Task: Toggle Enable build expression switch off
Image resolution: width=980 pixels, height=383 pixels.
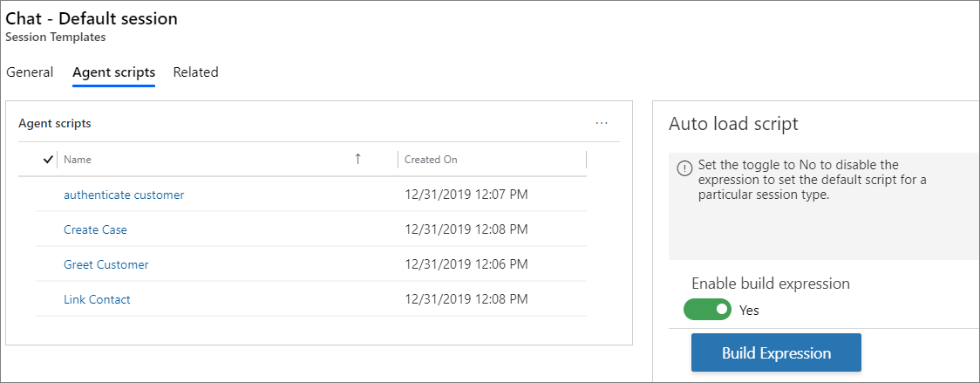Action: click(x=707, y=309)
